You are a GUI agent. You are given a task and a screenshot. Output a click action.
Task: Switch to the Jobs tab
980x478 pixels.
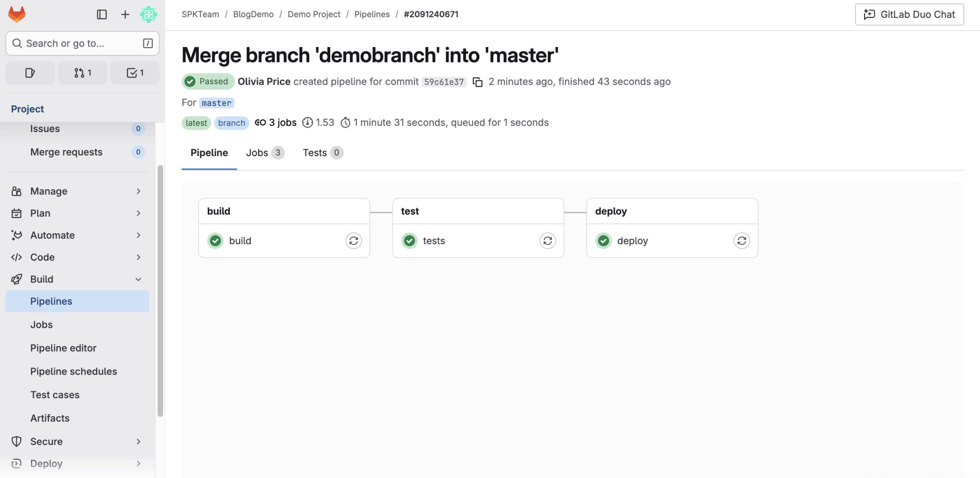tap(265, 153)
